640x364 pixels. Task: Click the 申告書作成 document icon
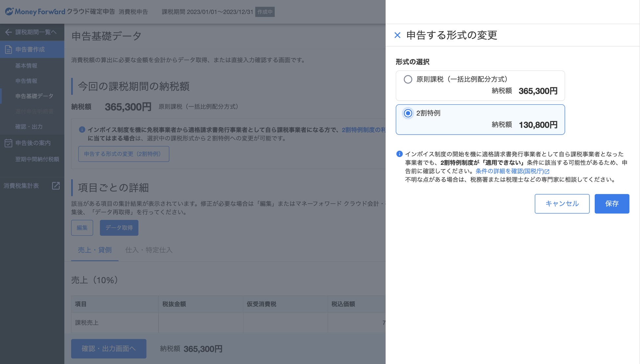pos(8,50)
